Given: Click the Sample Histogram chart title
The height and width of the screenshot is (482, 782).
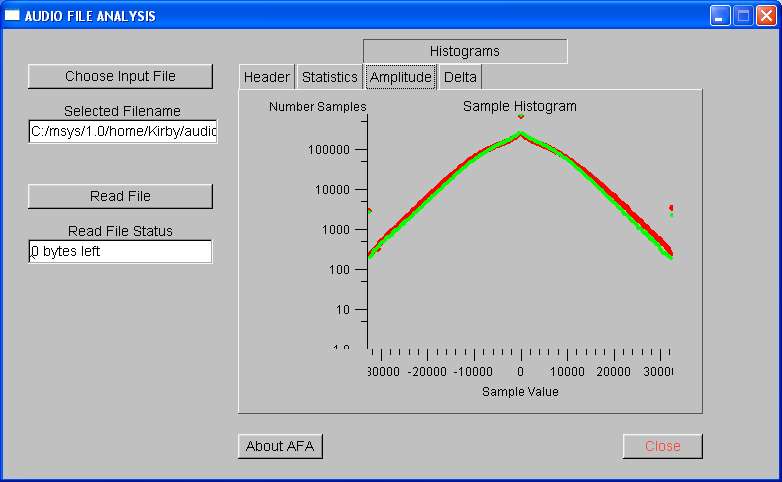Looking at the screenshot, I should point(519,106).
